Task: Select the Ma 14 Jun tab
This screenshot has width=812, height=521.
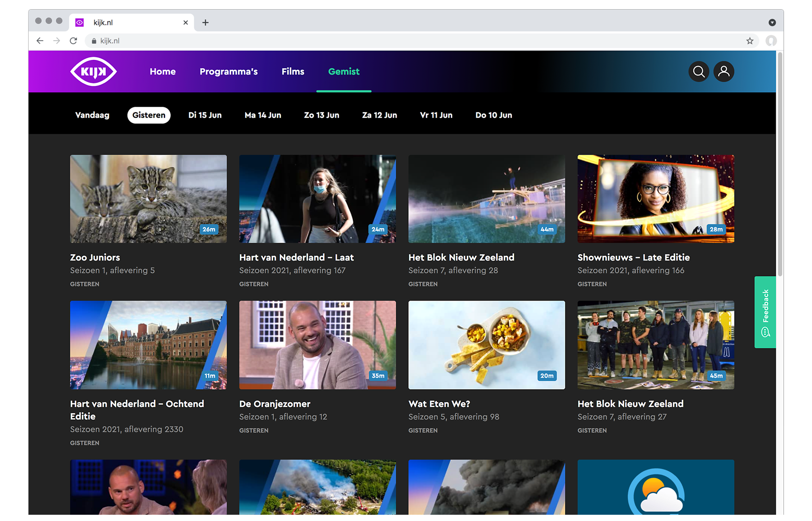Action: point(263,115)
